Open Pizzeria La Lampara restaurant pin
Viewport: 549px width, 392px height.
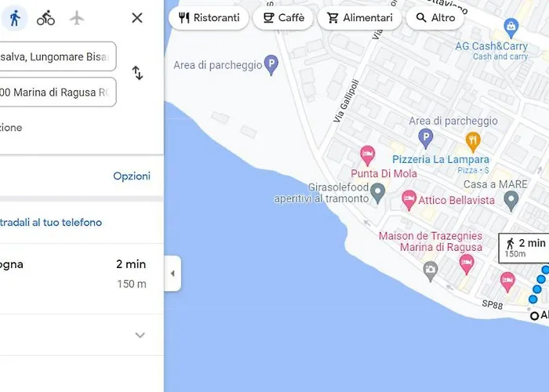pyautogui.click(x=473, y=142)
